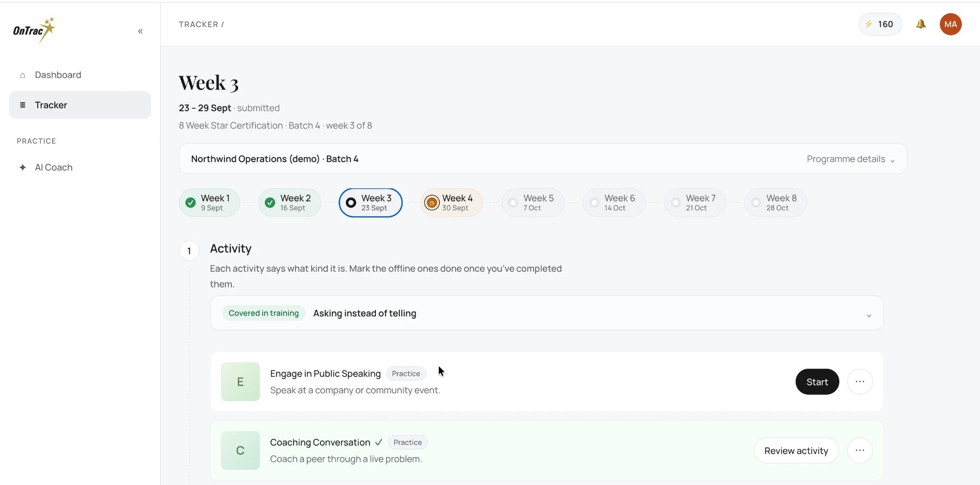Open the MA user avatar menu
980x485 pixels.
point(951,24)
